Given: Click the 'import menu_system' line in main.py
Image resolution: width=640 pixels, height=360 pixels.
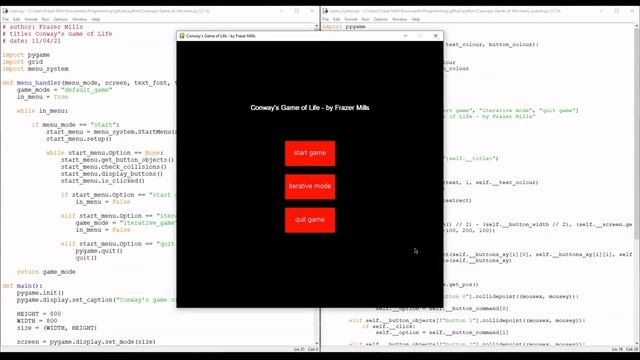Looking at the screenshot, I should pos(36,69).
